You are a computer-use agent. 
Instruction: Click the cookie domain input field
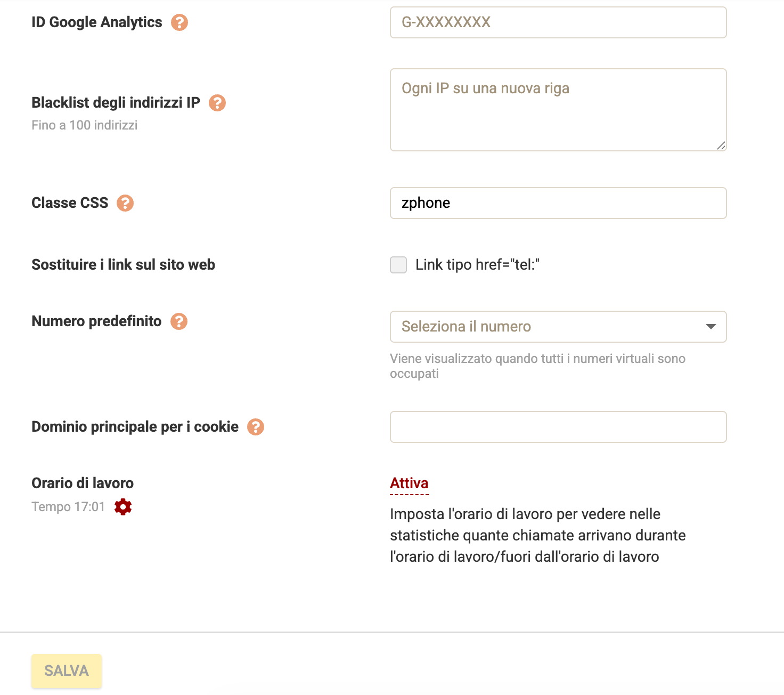(558, 427)
